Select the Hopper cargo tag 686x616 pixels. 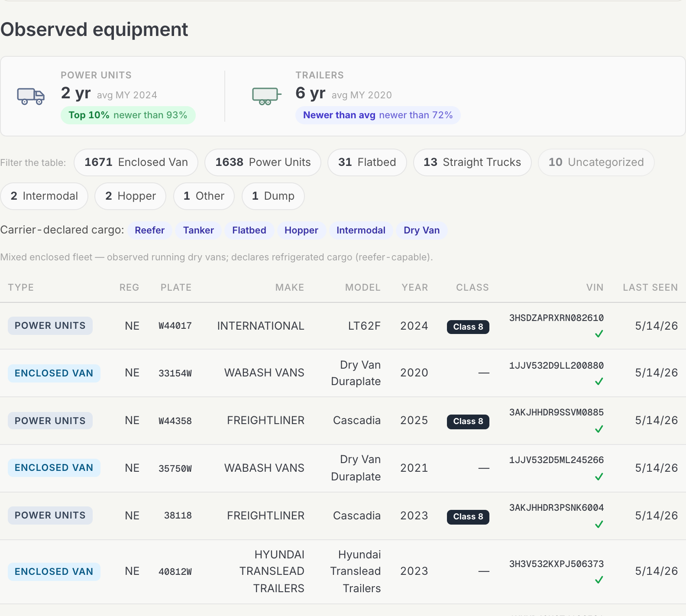301,230
